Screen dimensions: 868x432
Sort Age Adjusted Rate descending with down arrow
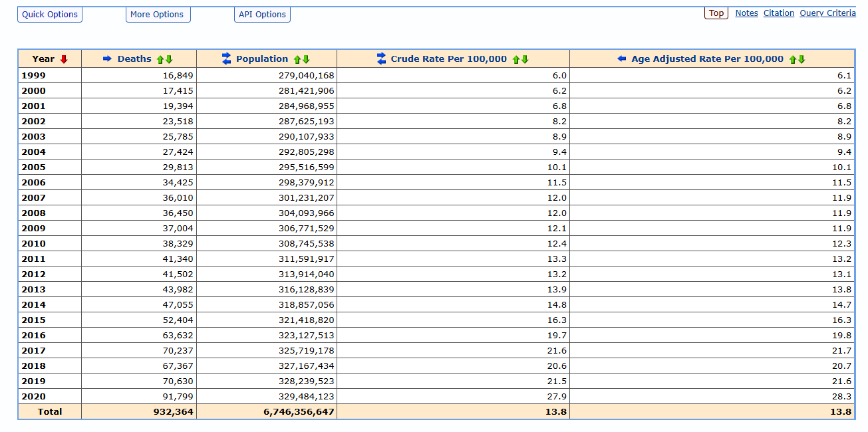801,59
